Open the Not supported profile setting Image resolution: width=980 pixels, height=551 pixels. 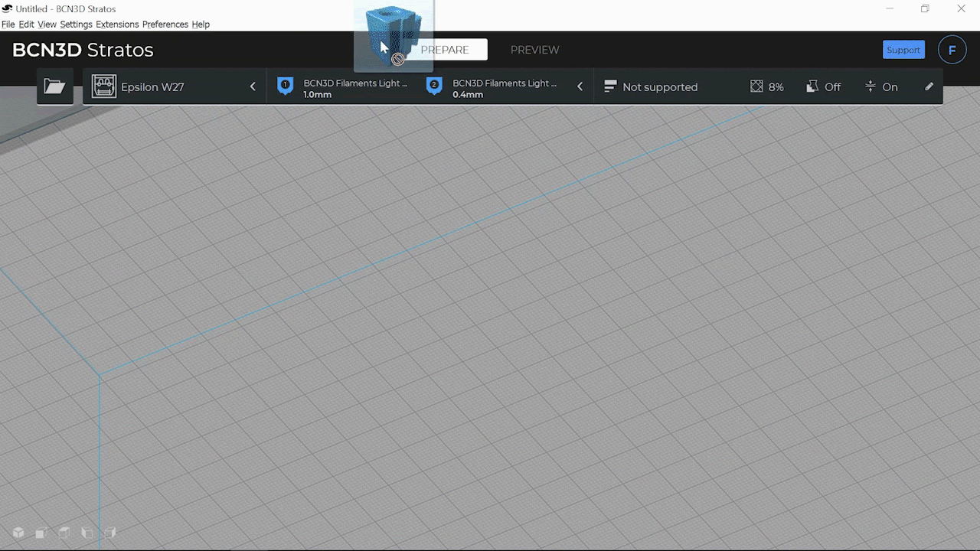pyautogui.click(x=660, y=86)
